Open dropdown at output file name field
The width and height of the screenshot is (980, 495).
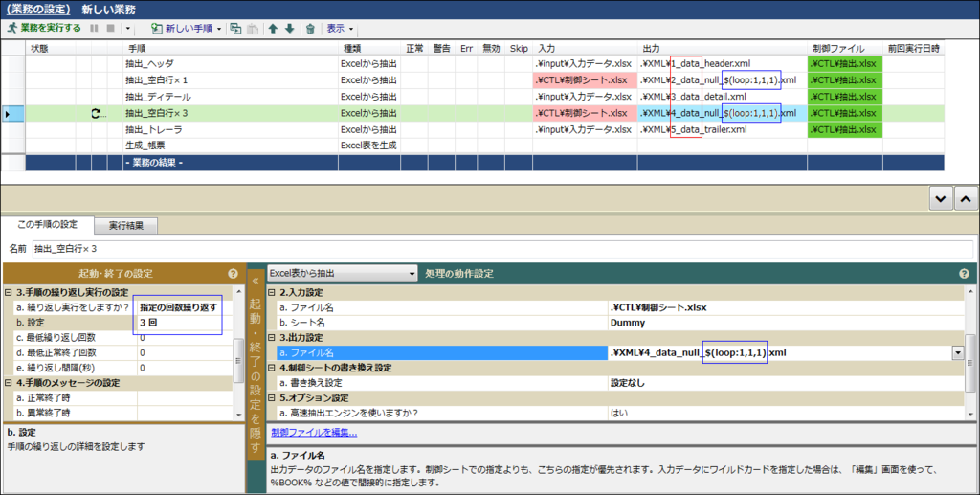tap(957, 353)
